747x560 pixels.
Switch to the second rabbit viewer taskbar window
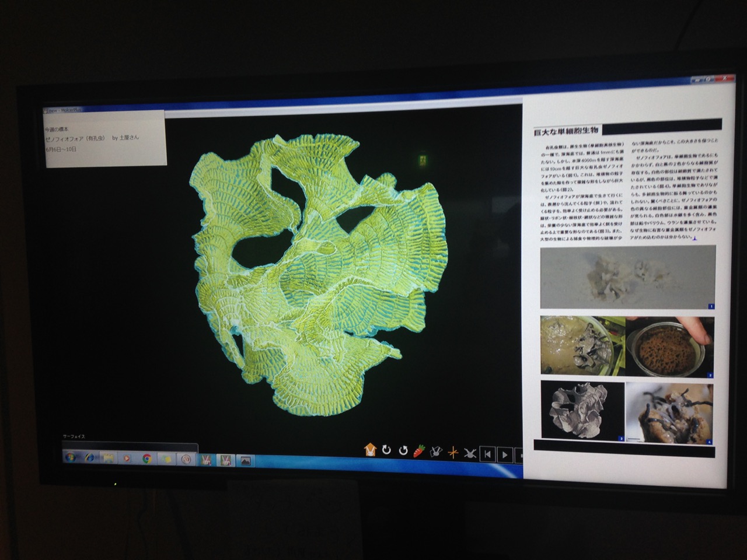pyautogui.click(x=225, y=461)
